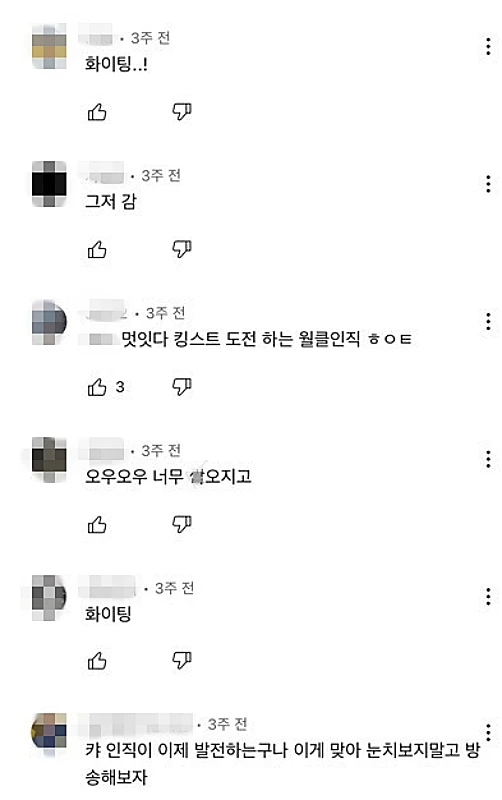Dislike the '화이팅..!' comment
This screenshot has width=502, height=800.
pos(182,112)
